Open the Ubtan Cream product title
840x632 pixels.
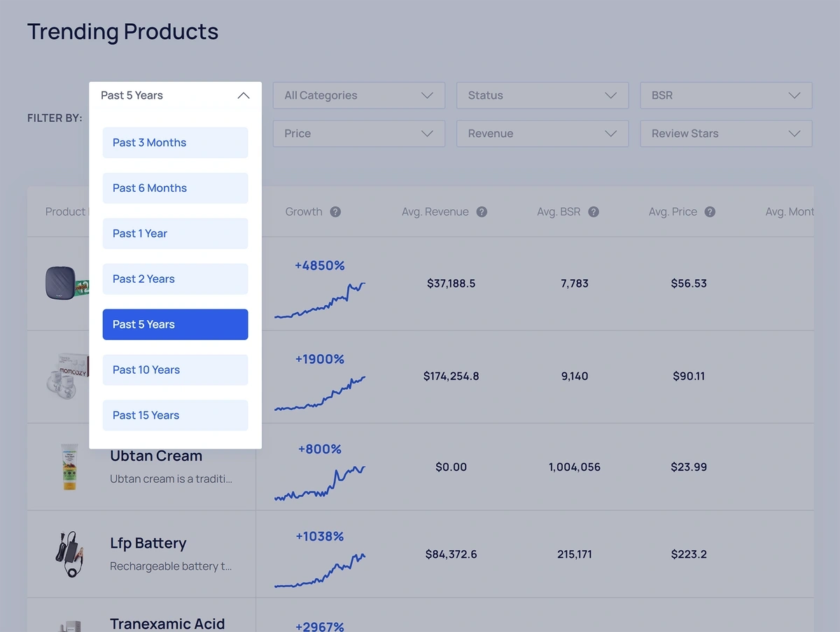[156, 456]
